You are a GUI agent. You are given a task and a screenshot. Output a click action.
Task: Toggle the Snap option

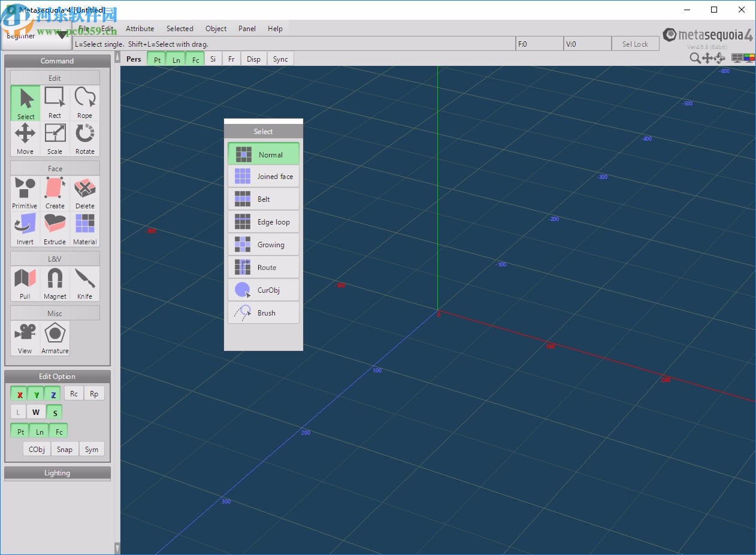(x=65, y=449)
